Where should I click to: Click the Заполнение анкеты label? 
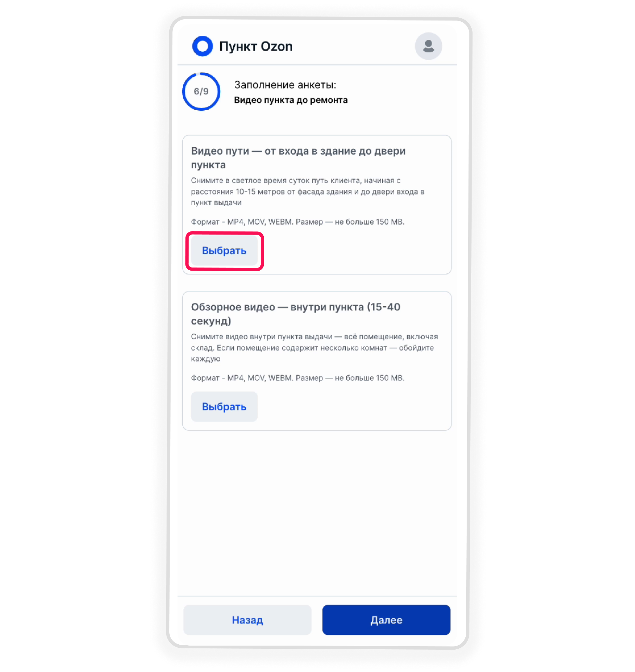285,85
